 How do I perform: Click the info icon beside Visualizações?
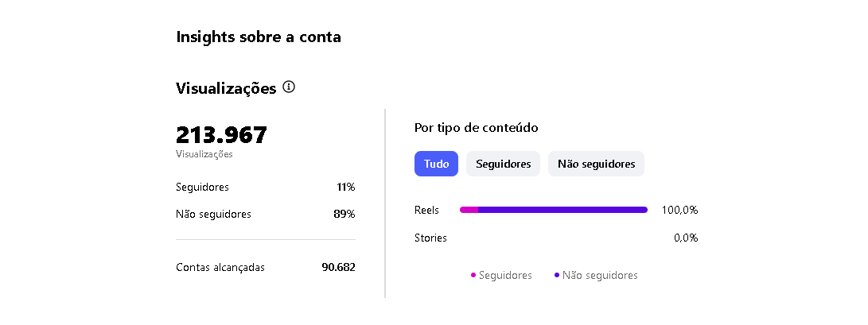pyautogui.click(x=289, y=87)
